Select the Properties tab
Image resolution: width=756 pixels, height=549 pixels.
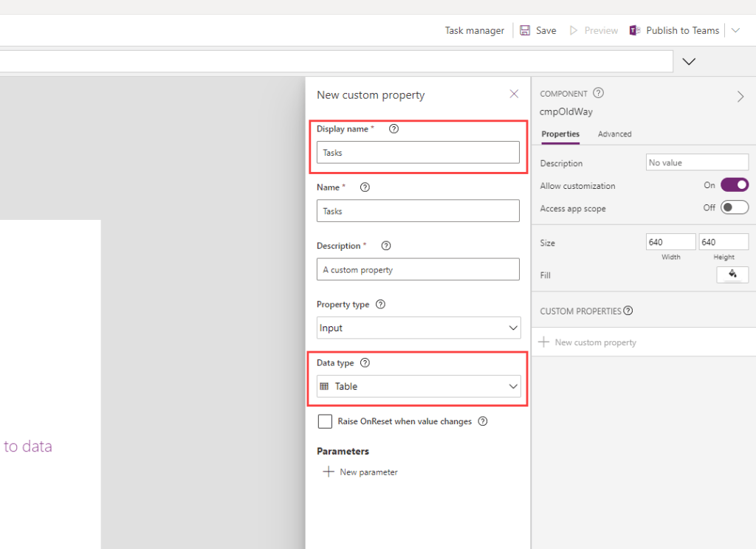pos(560,134)
